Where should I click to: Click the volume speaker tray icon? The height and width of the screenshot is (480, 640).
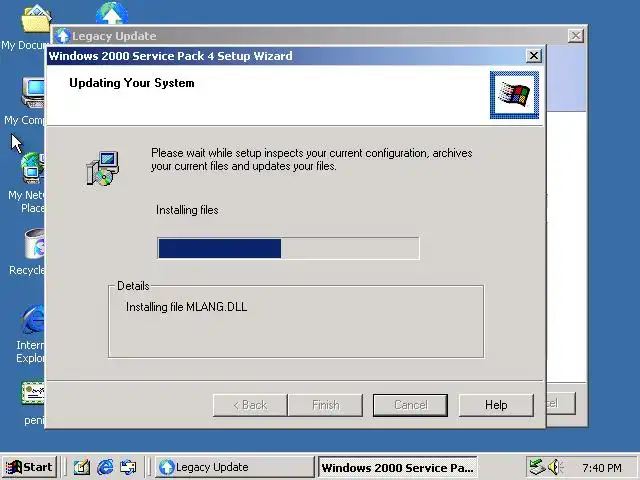(555, 467)
